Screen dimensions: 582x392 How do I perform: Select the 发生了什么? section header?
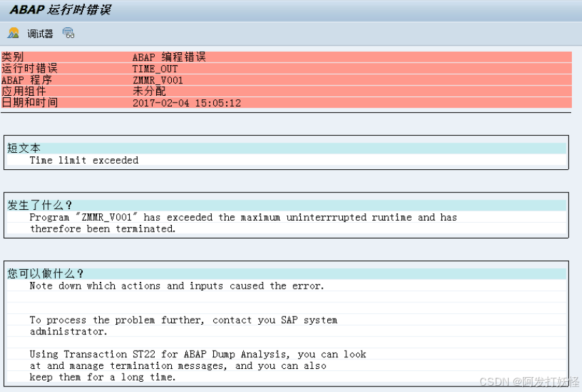[39, 205]
